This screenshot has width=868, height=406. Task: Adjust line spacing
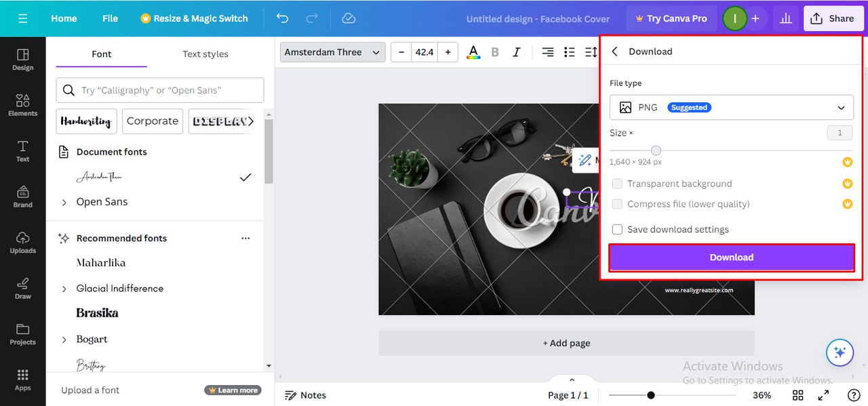(591, 52)
